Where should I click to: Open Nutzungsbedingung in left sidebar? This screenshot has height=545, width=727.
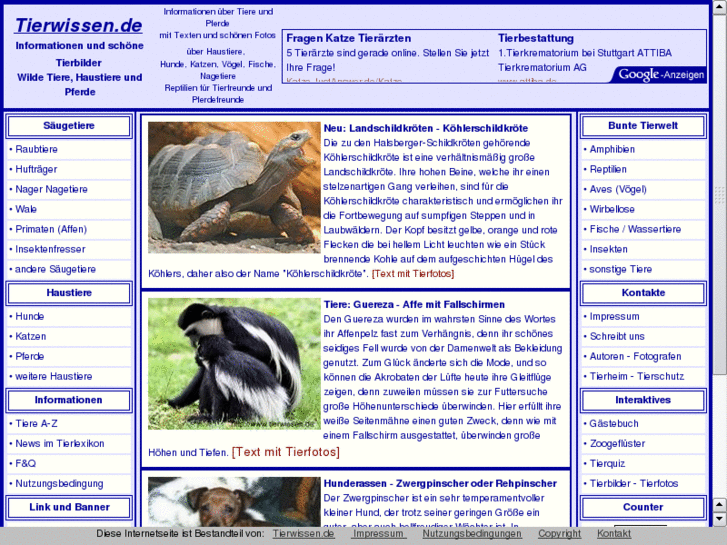59,483
